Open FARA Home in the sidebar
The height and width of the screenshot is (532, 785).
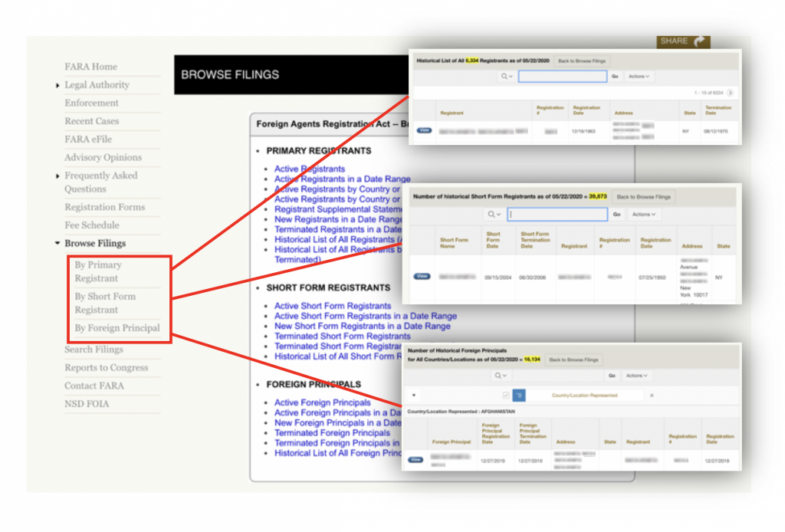(90, 67)
